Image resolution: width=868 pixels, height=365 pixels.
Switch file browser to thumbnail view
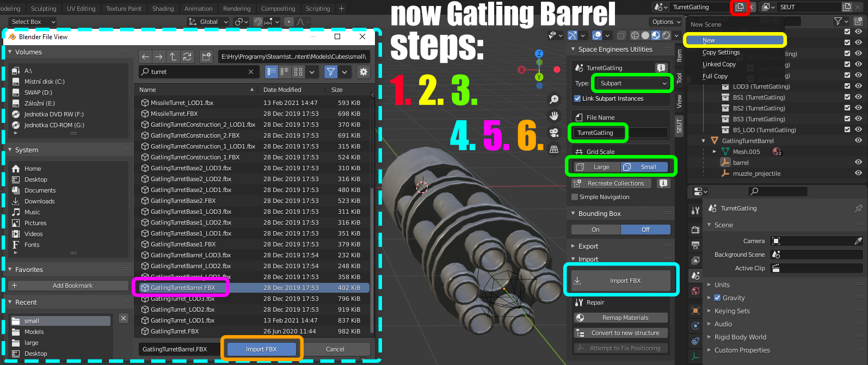coord(298,72)
